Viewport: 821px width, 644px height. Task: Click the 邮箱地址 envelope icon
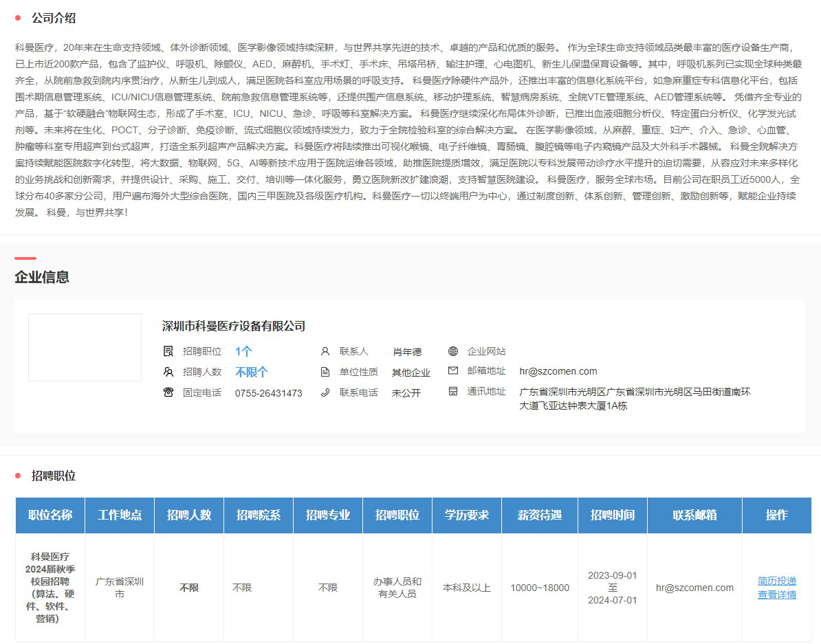(452, 371)
